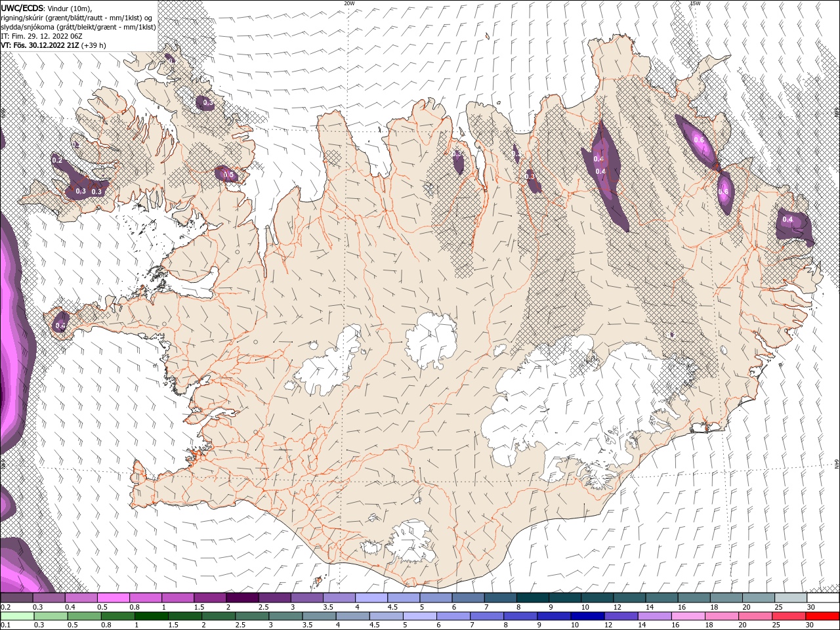This screenshot has width=840, height=630.
Task: Pick upper legend swatch between 4 and 4.5
Action: click(371, 598)
